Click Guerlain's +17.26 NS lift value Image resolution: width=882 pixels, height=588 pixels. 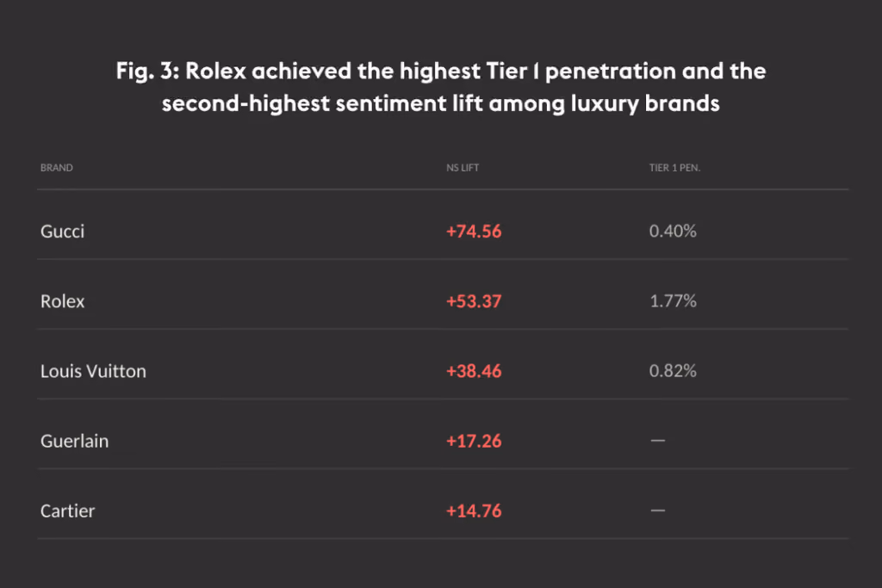474,441
